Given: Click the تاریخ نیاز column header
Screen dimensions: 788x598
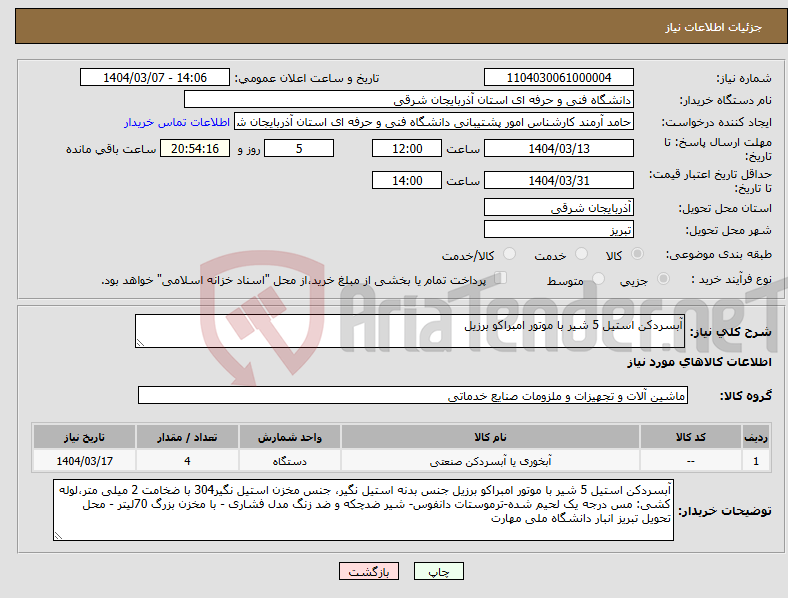Looking at the screenshot, I should (84, 437).
